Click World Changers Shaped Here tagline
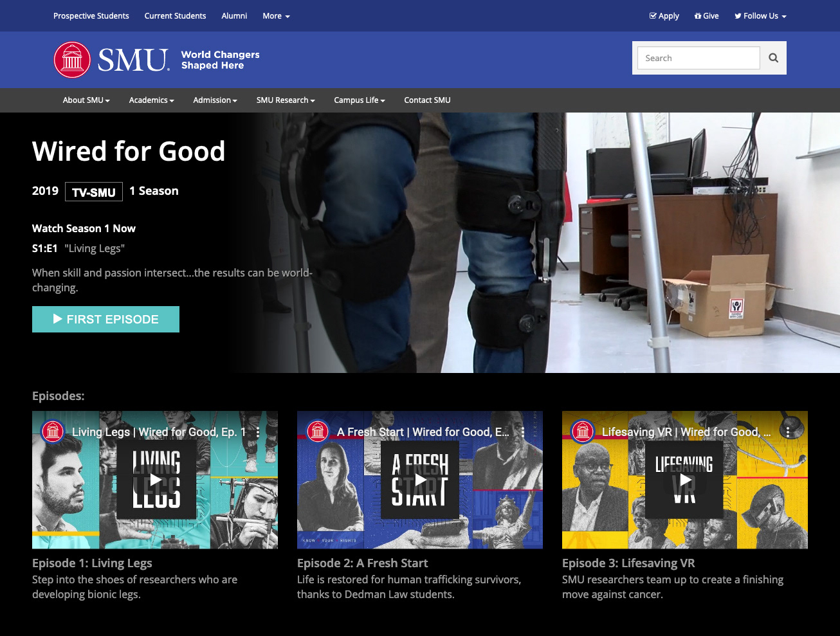840x636 pixels. click(x=221, y=60)
